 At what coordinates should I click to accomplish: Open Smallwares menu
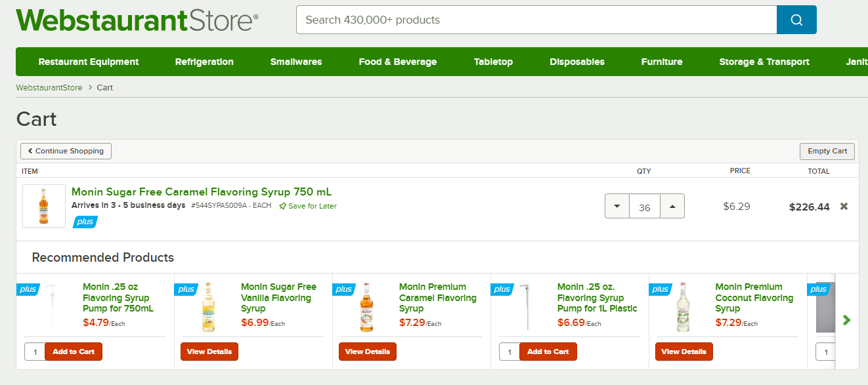coord(296,62)
